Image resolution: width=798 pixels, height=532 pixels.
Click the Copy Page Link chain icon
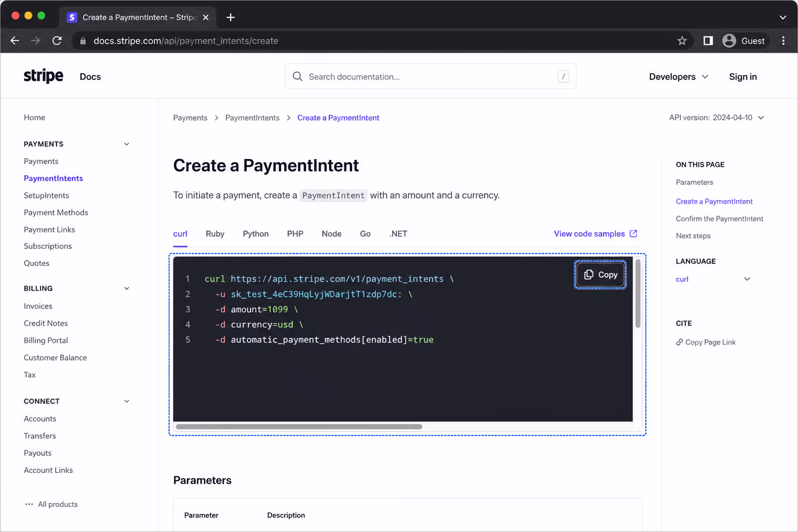pos(680,342)
